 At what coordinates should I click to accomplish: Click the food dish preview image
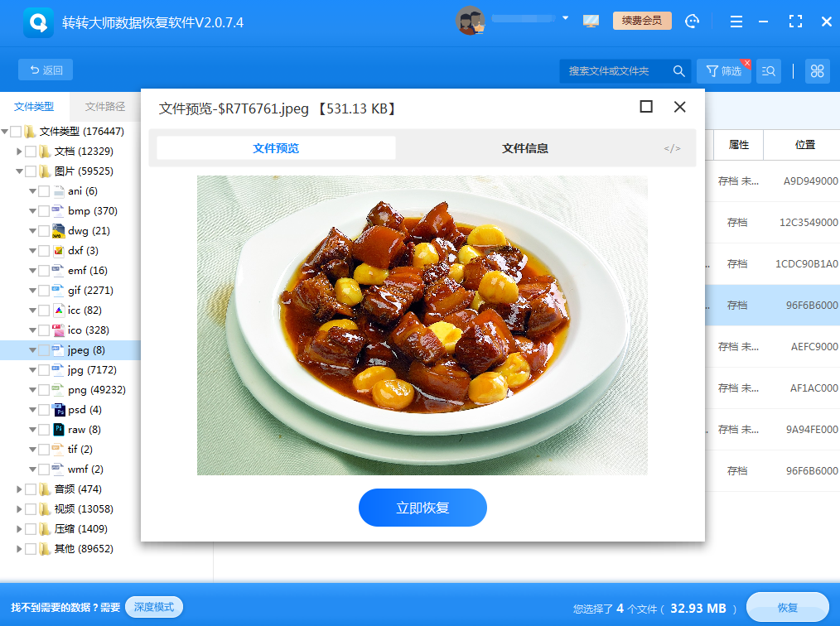pyautogui.click(x=422, y=325)
